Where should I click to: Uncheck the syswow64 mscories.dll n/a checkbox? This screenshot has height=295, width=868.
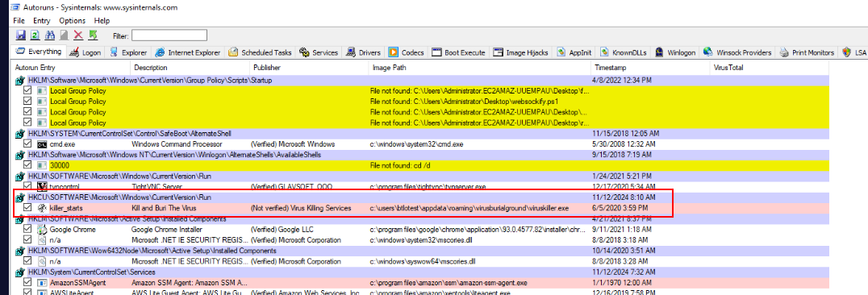coord(27,260)
